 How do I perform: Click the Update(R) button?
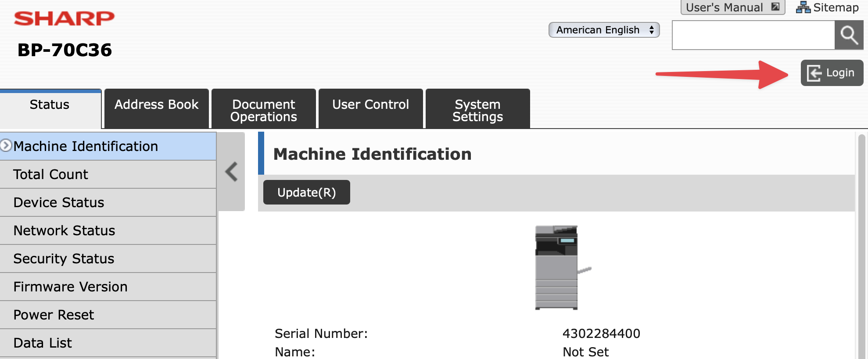[306, 192]
